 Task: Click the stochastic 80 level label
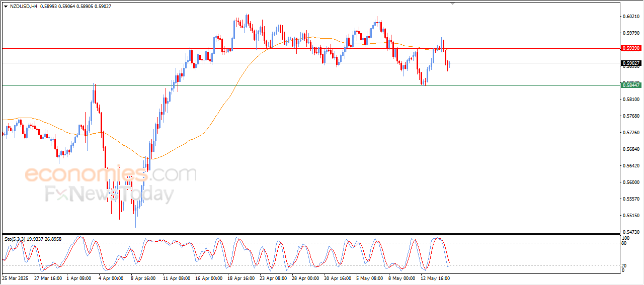coord(625,243)
